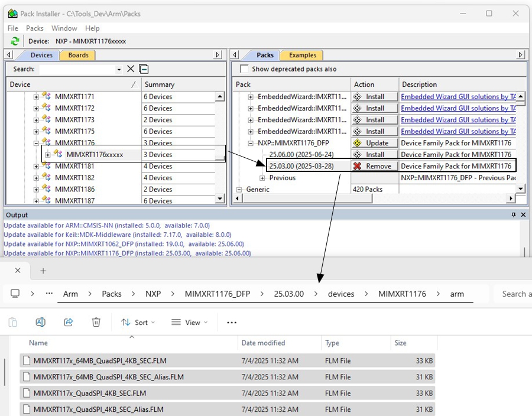Open the Window menu
This screenshot has height=416, width=532.
click(x=64, y=28)
